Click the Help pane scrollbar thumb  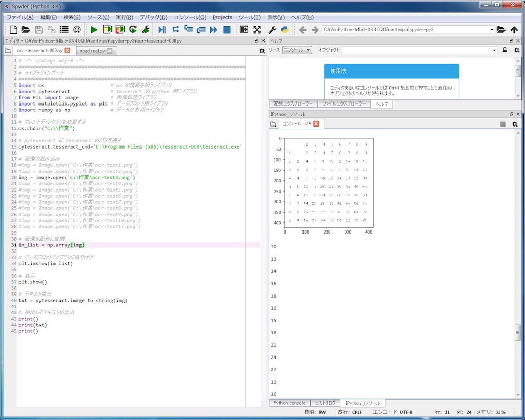tap(518, 71)
